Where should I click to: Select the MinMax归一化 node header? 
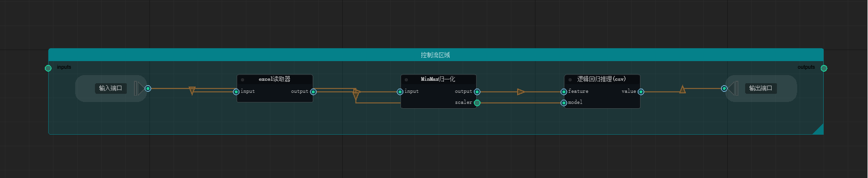click(x=439, y=79)
